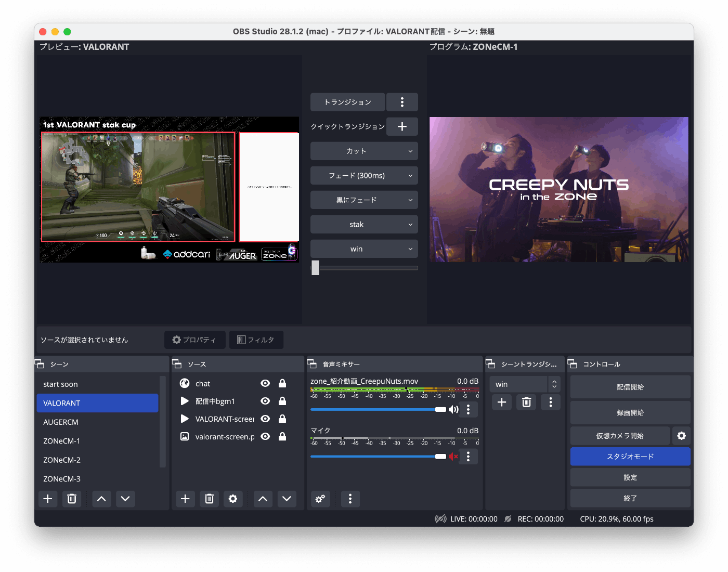The height and width of the screenshot is (572, 728).
Task: Select the AUGERCM scene
Action: [97, 422]
